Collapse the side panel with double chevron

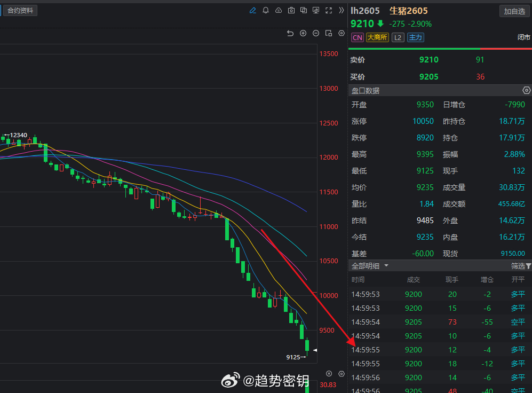(x=342, y=11)
